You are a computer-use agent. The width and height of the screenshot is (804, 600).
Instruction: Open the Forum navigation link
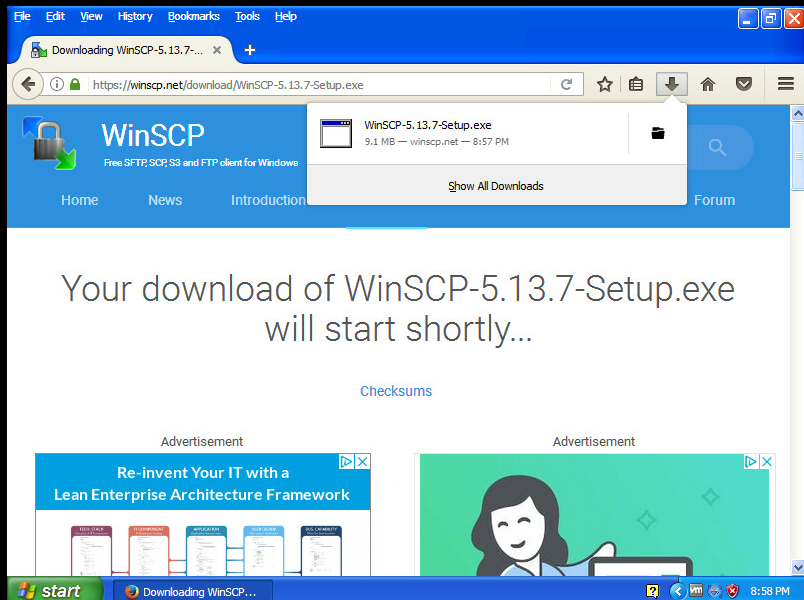tap(714, 200)
